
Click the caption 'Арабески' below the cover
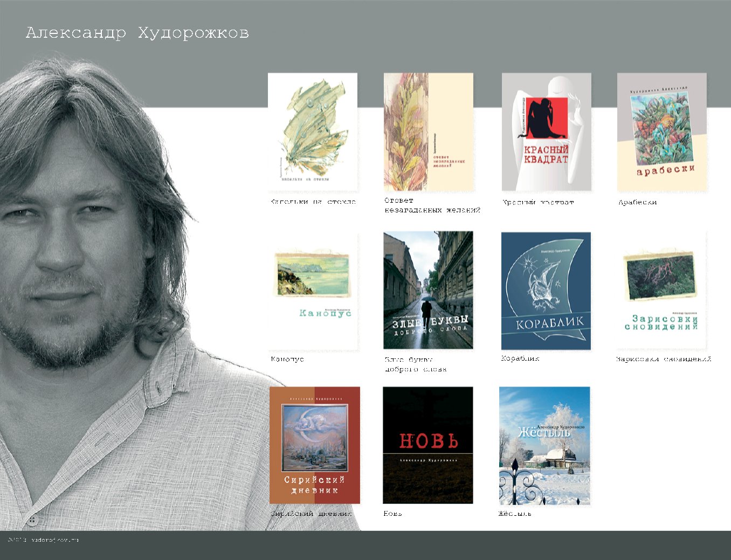638,202
